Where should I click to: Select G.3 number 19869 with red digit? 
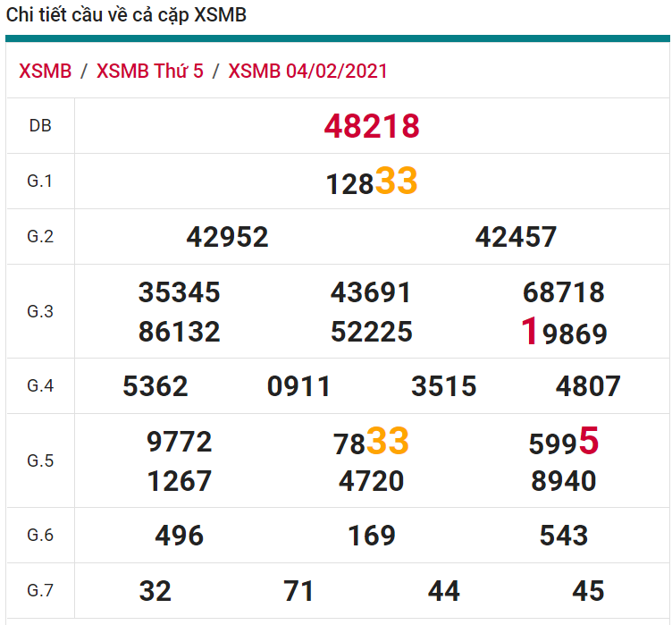564,333
